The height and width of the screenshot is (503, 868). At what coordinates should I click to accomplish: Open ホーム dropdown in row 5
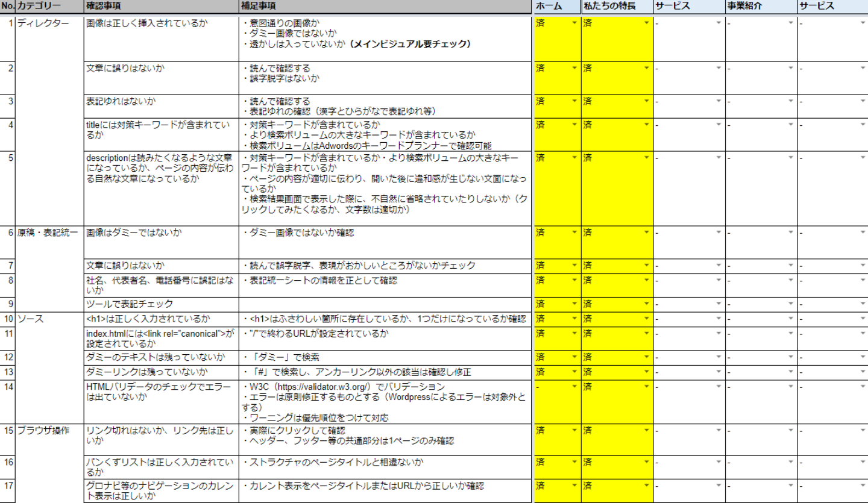(574, 157)
